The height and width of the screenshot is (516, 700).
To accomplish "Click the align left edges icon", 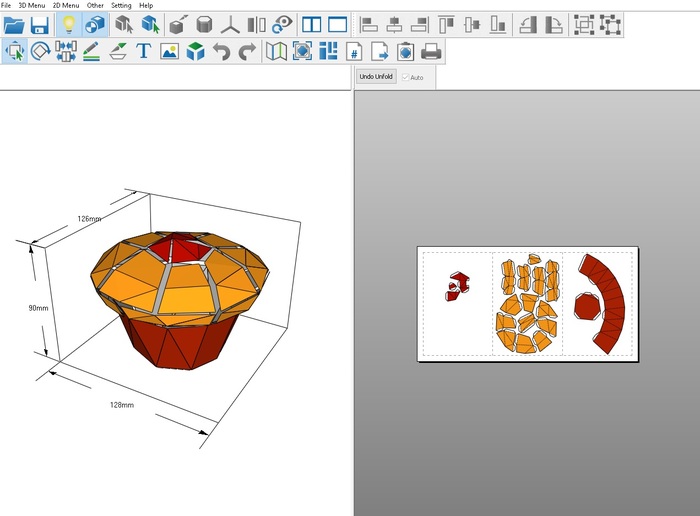I will point(368,24).
